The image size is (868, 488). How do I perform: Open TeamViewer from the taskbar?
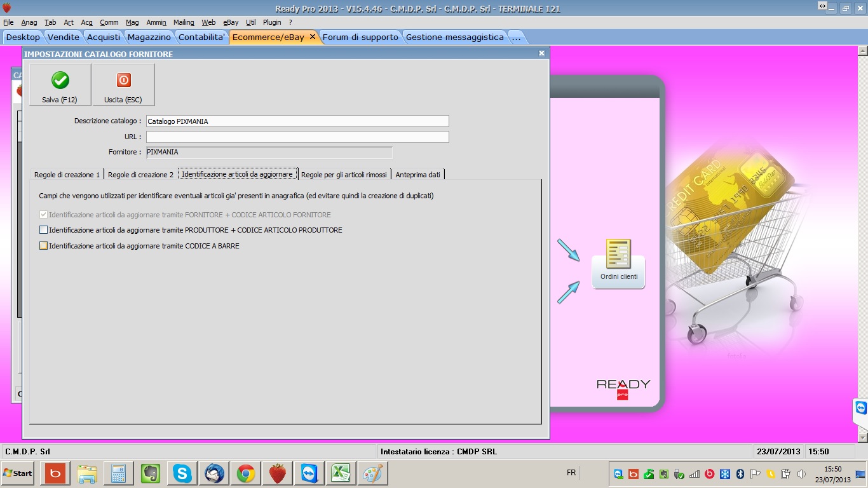click(309, 473)
